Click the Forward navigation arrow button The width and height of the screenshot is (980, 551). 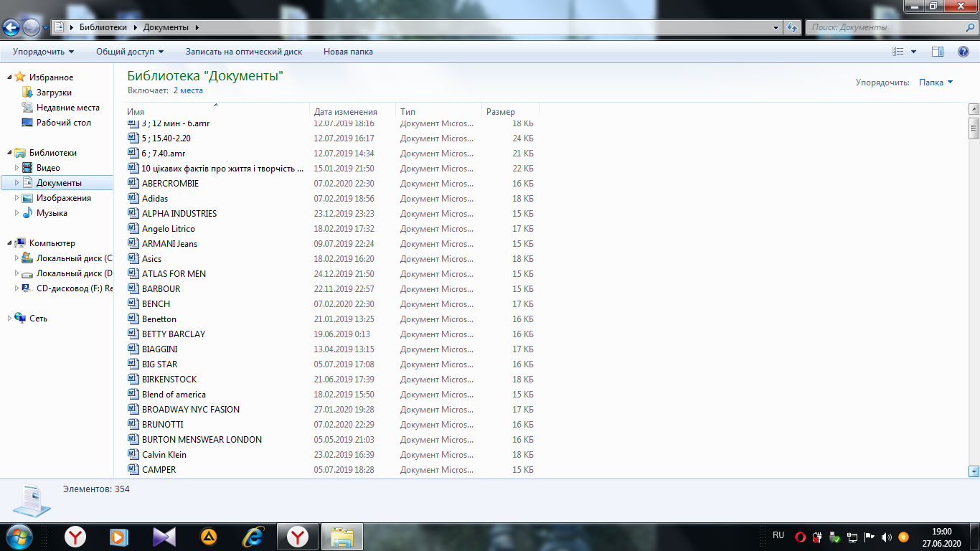(x=31, y=27)
